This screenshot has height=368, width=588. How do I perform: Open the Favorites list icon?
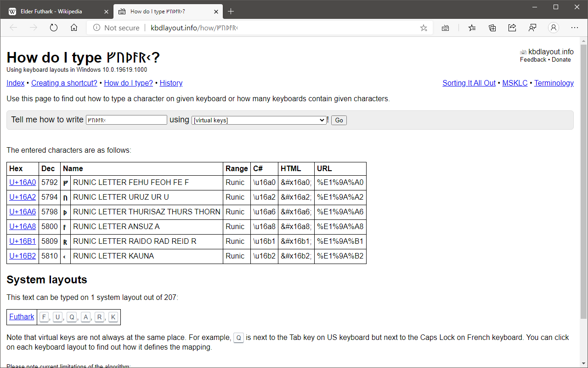pyautogui.click(x=472, y=28)
